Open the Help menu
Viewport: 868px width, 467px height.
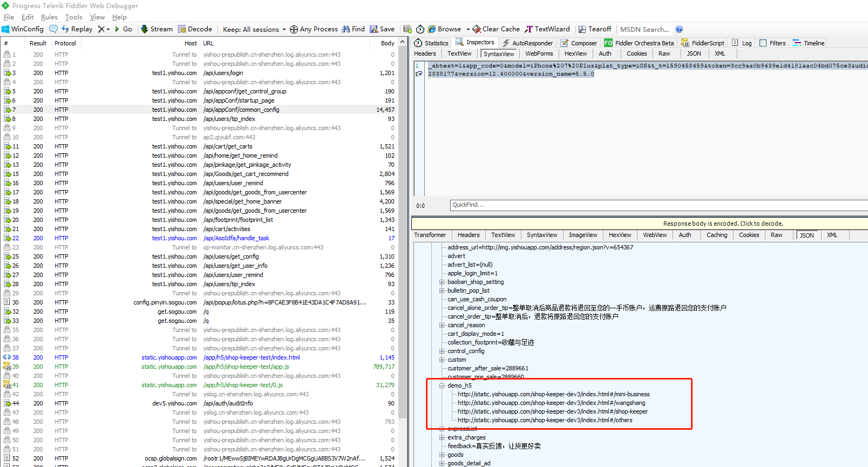119,17
